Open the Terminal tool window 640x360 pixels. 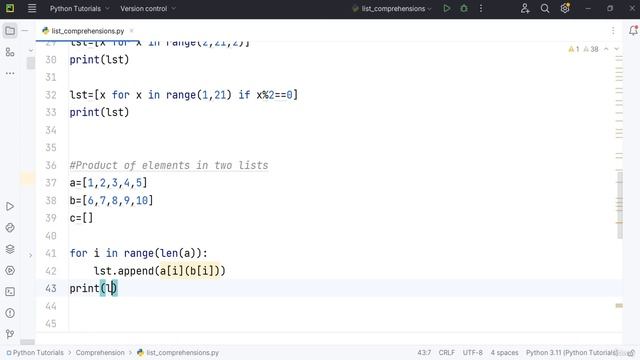pos(10,292)
